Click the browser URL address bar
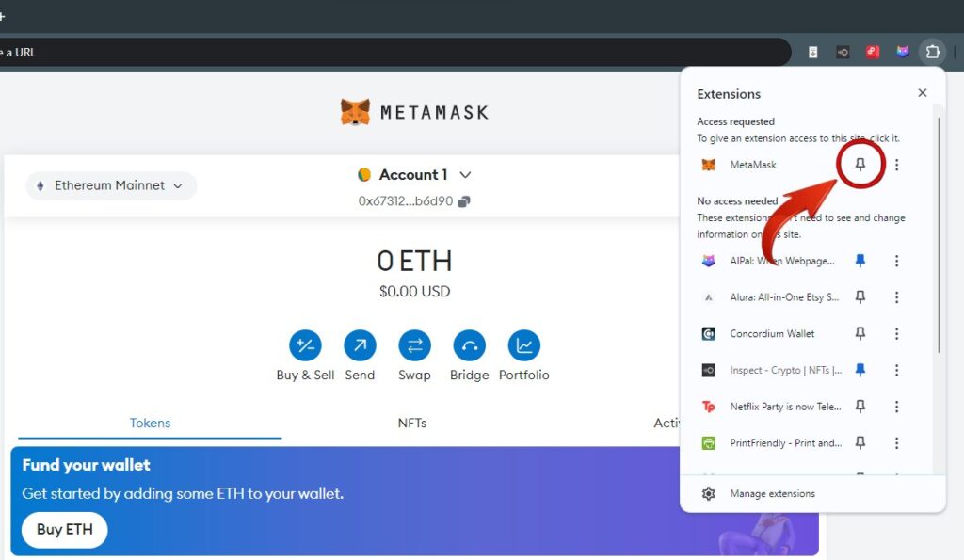This screenshot has width=964, height=560. (x=394, y=53)
